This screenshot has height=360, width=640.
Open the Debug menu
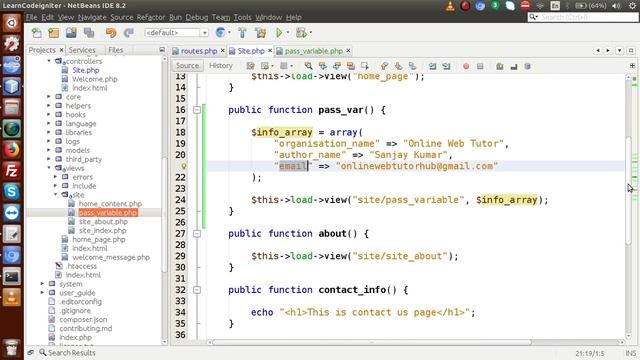coord(196,17)
